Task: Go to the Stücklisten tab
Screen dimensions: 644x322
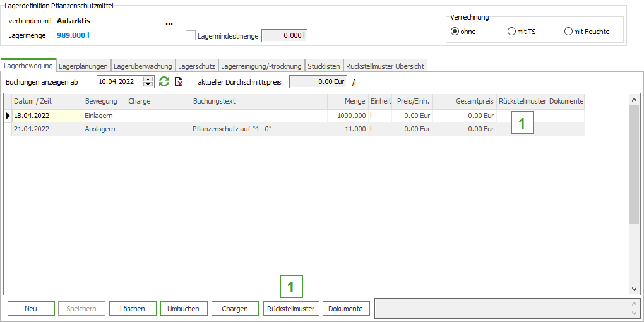Action: [324, 66]
